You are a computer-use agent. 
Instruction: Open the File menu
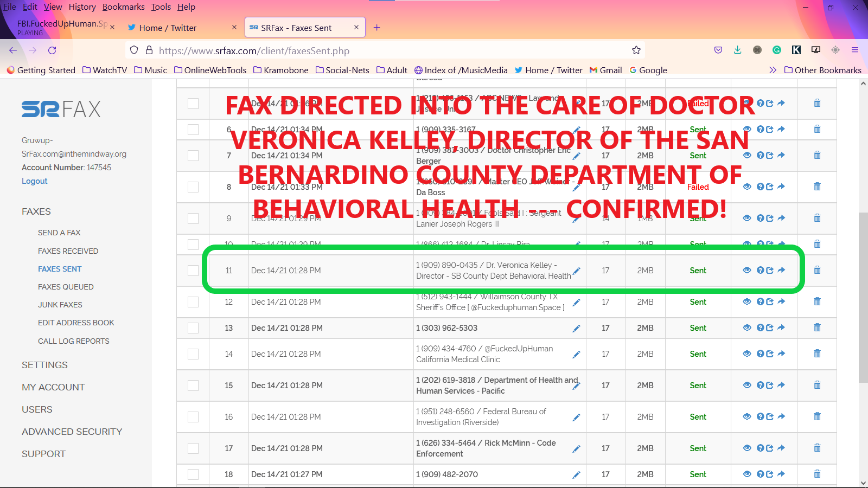click(10, 7)
